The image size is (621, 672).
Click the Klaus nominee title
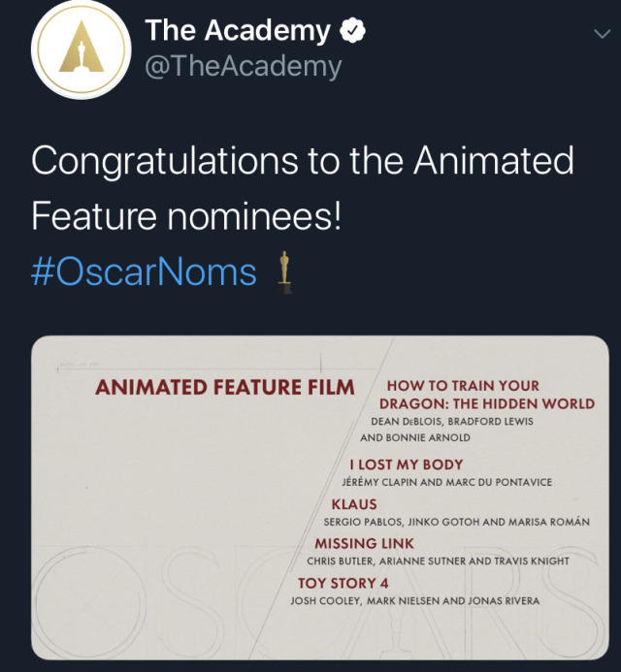click(354, 504)
